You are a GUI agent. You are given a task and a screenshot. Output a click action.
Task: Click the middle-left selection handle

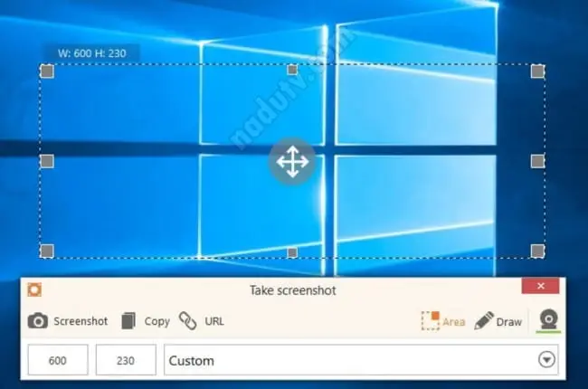(x=47, y=161)
